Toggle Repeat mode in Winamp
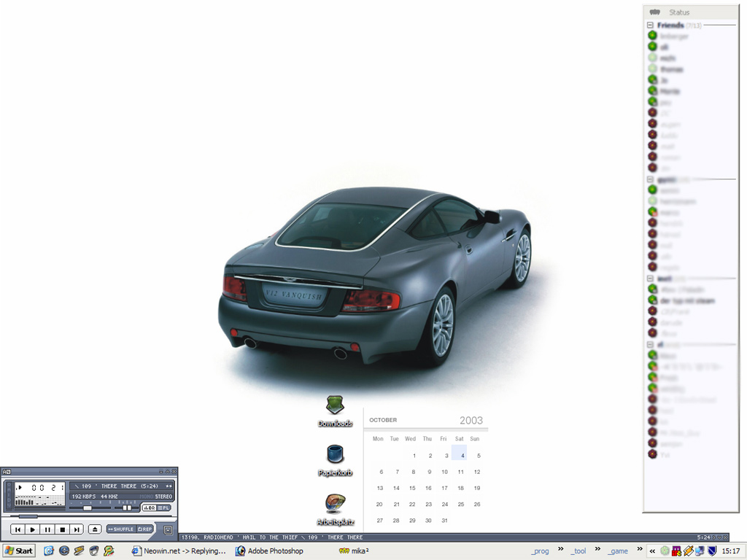747x560 pixels. tap(146, 529)
